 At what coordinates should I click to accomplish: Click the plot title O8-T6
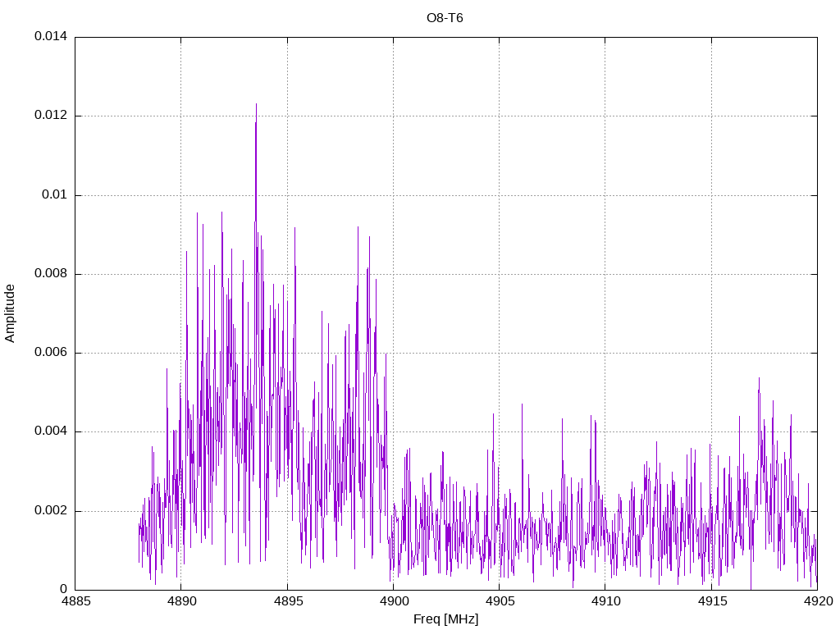445,17
